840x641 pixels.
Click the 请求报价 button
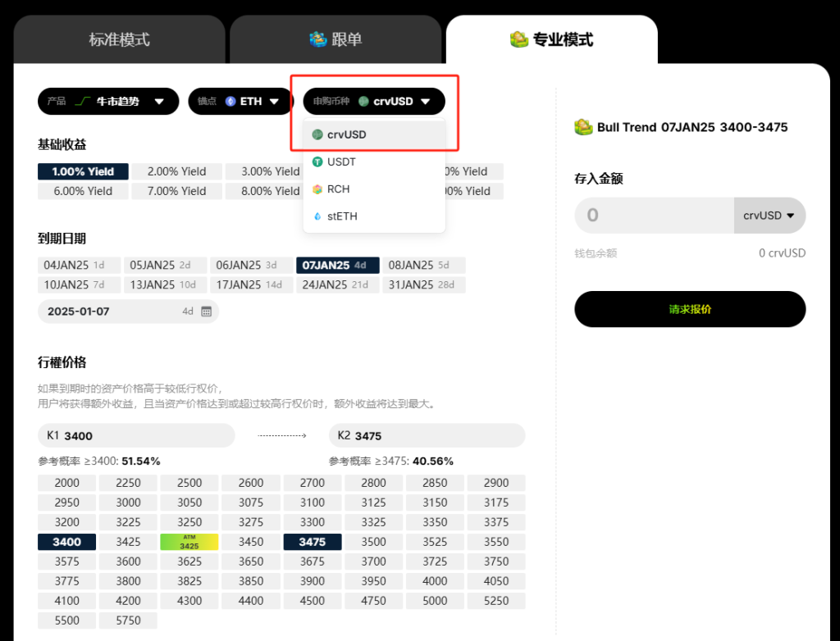tap(690, 309)
